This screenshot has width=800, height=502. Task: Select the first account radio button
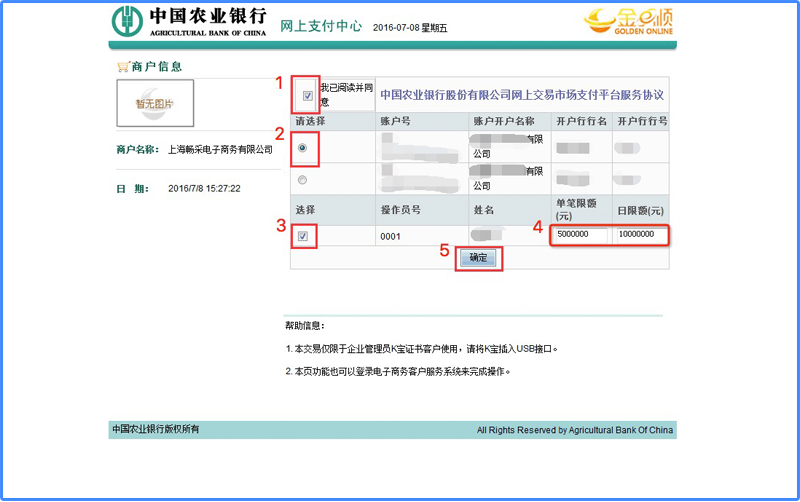(x=303, y=148)
